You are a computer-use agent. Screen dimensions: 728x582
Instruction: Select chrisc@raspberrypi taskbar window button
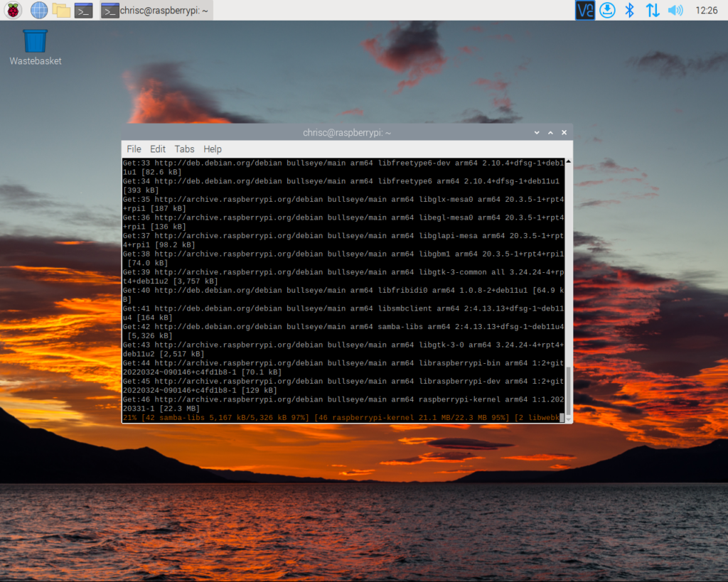[156, 10]
